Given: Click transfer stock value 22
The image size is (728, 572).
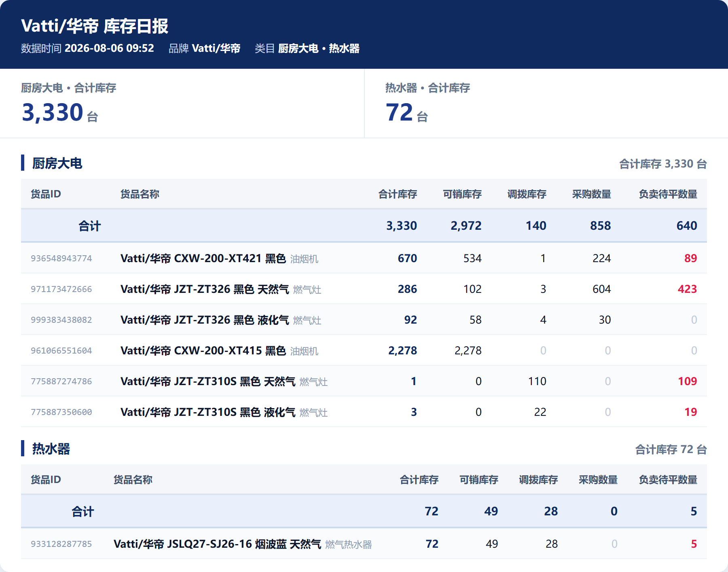Looking at the screenshot, I should click(x=540, y=412).
